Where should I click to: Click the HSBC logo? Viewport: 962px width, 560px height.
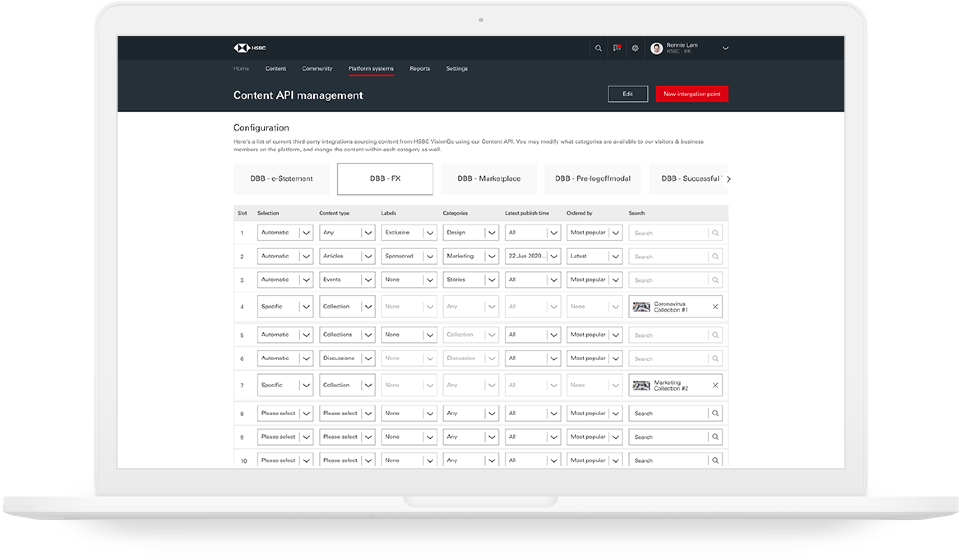coord(250,48)
